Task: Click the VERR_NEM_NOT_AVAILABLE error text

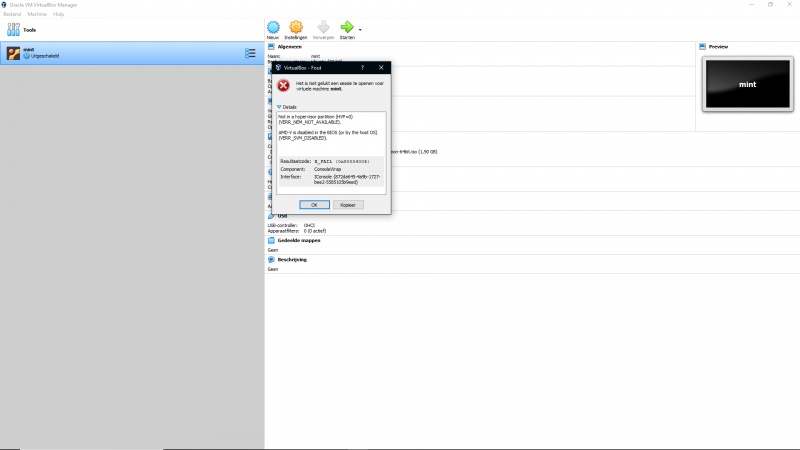Action: tap(310, 122)
